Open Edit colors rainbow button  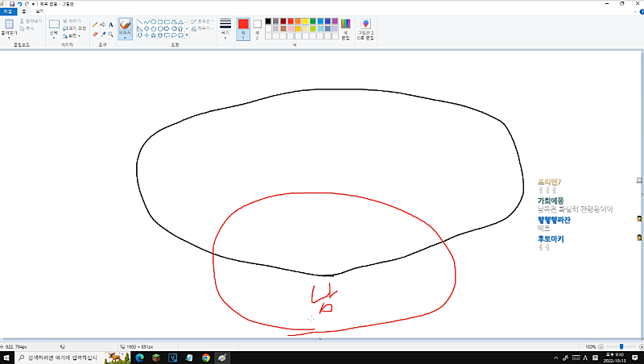(345, 29)
